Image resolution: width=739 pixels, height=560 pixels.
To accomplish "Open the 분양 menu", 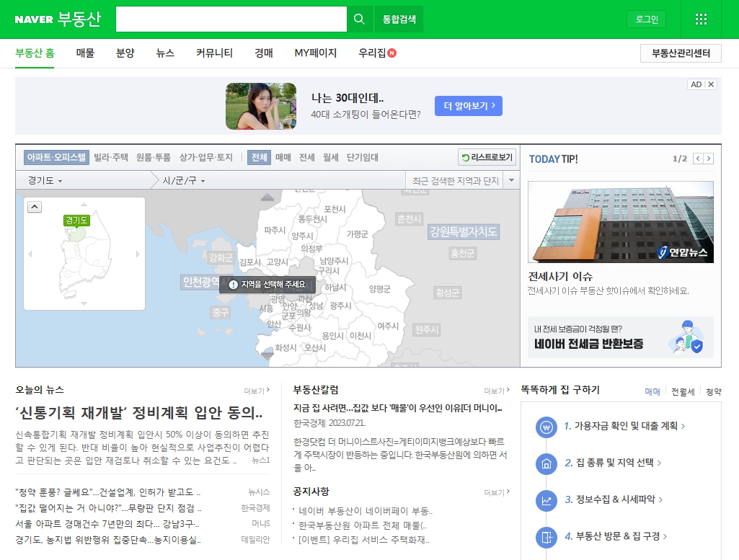I will [x=125, y=53].
